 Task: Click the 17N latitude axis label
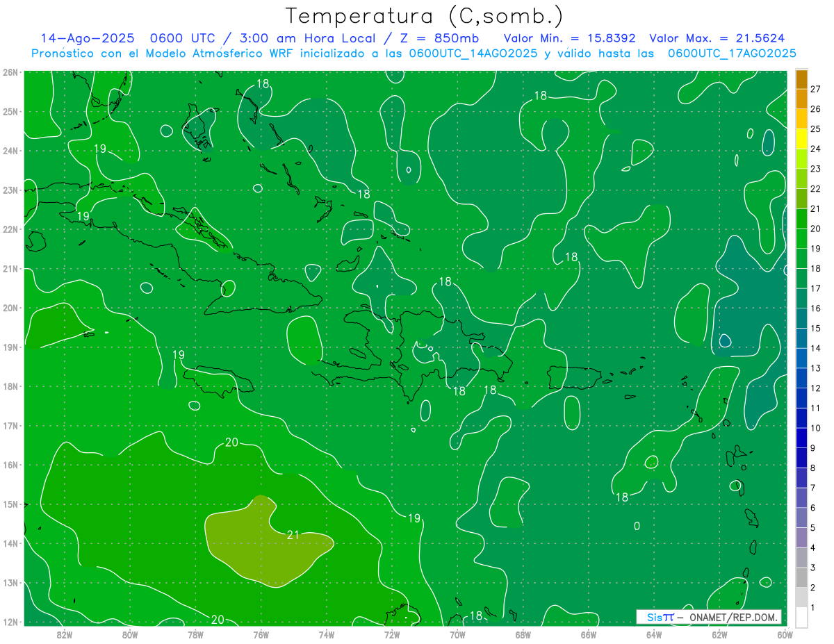click(10, 425)
